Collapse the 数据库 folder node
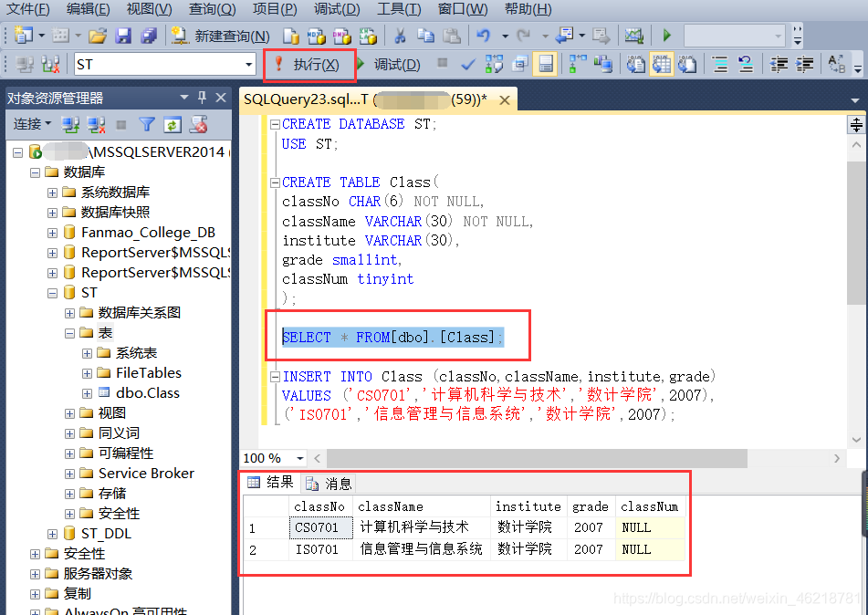The width and height of the screenshot is (868, 615). tap(35, 172)
